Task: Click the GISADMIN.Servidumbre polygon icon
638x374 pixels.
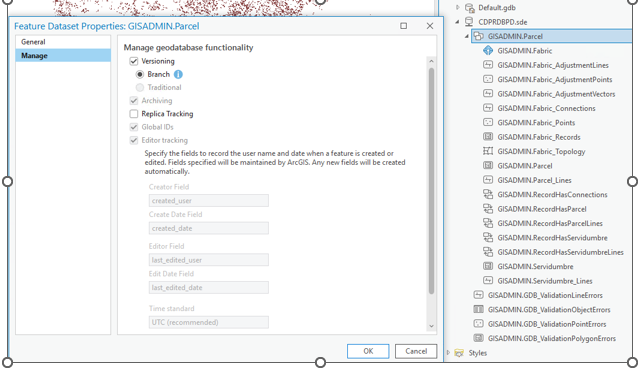Action: tap(488, 266)
